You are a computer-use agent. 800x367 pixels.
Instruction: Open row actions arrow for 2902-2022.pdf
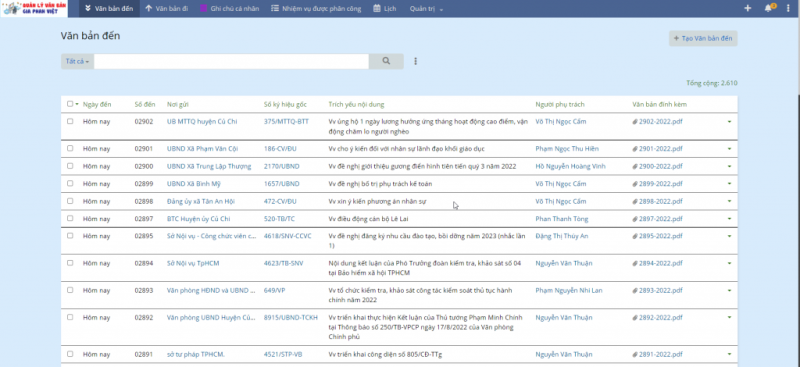point(730,121)
